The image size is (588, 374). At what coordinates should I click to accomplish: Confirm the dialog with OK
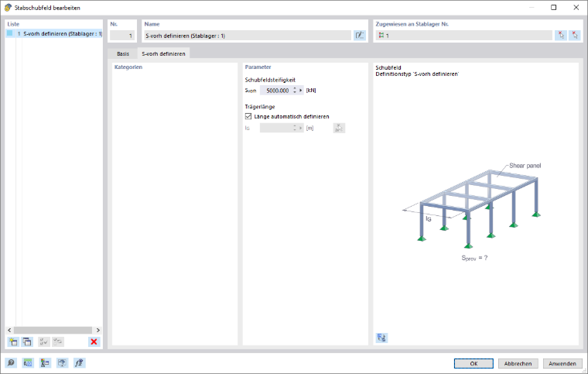tap(473, 363)
